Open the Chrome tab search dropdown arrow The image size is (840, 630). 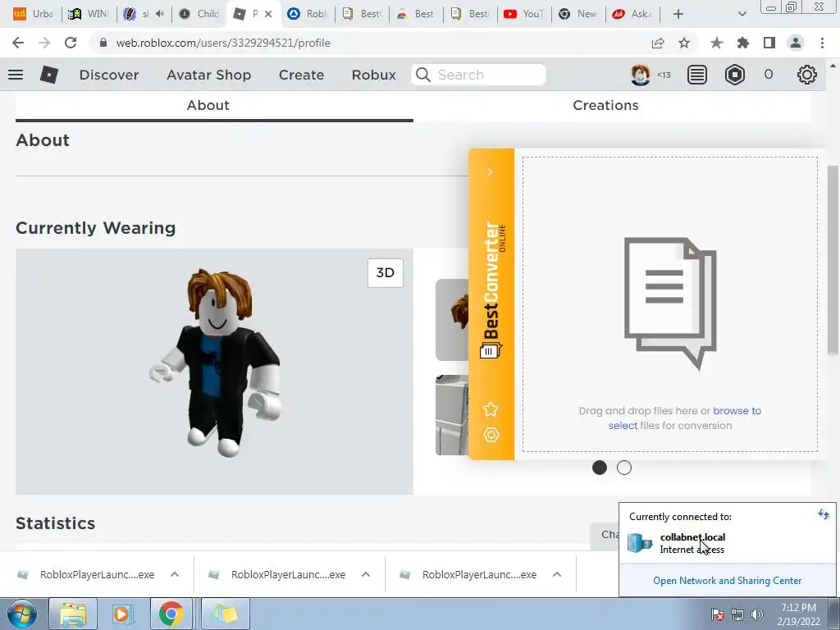pos(742,14)
